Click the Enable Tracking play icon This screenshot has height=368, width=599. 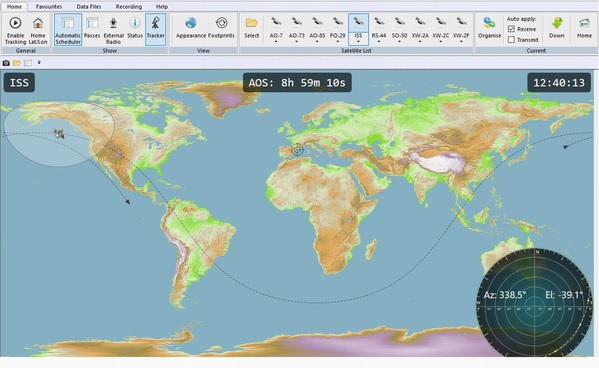click(x=15, y=23)
